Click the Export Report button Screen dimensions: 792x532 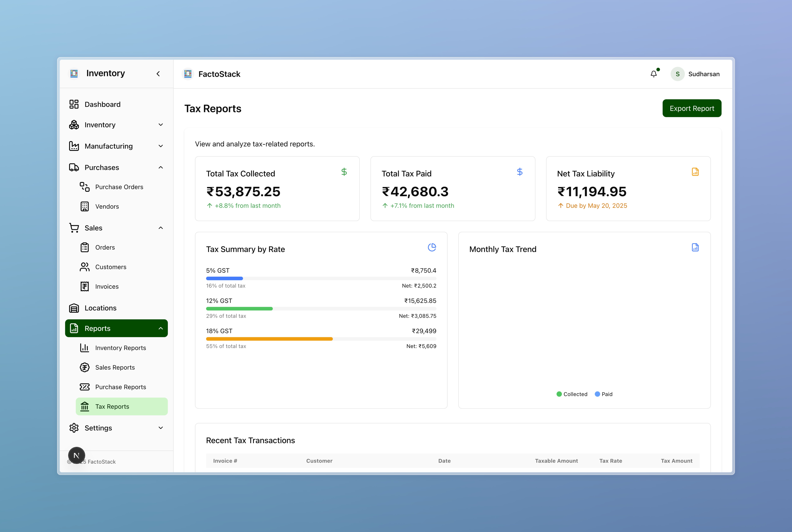click(x=692, y=108)
